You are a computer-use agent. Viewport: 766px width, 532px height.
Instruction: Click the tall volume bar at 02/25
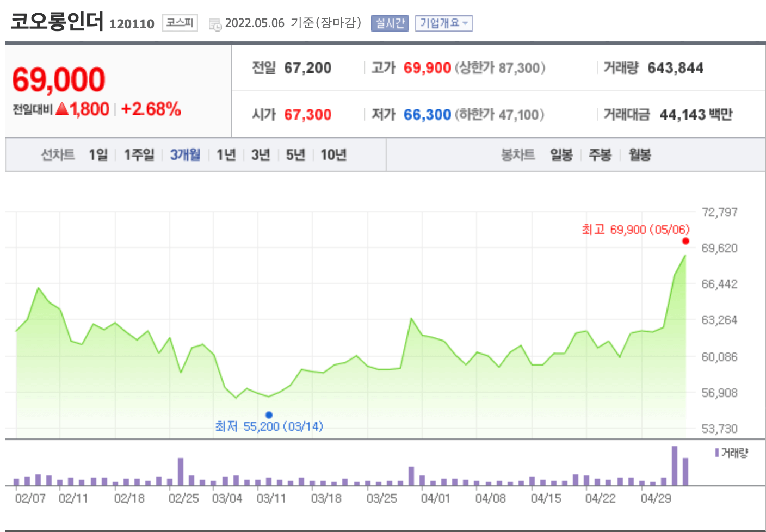tap(181, 472)
